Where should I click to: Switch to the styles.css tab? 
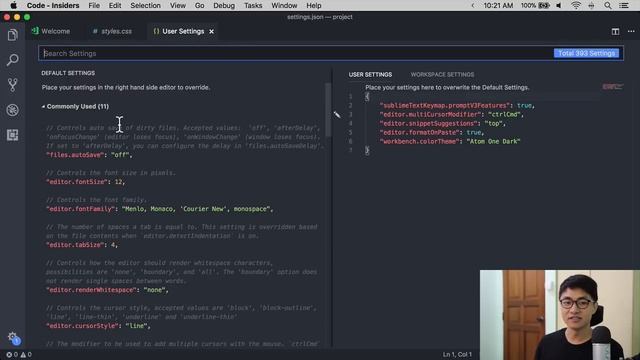pyautogui.click(x=112, y=31)
